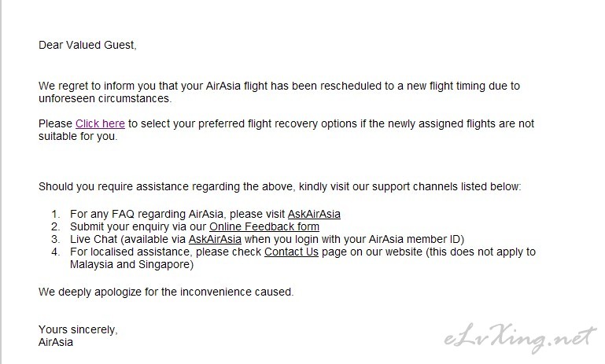Screen dimensions: 605x364
Task: Click the "Malaysia and Singapore)" text
Action: [131, 265]
